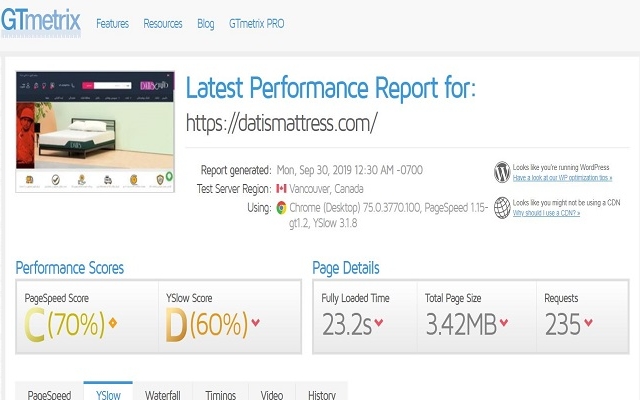Click the diamond indicator beside PageSpeed score

coord(113,323)
